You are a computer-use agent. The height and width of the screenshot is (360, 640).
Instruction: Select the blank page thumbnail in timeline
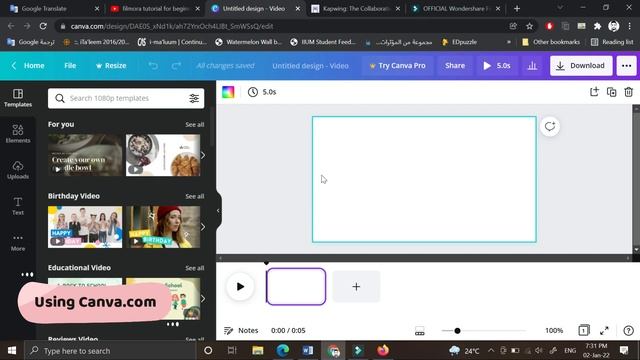pos(296,287)
